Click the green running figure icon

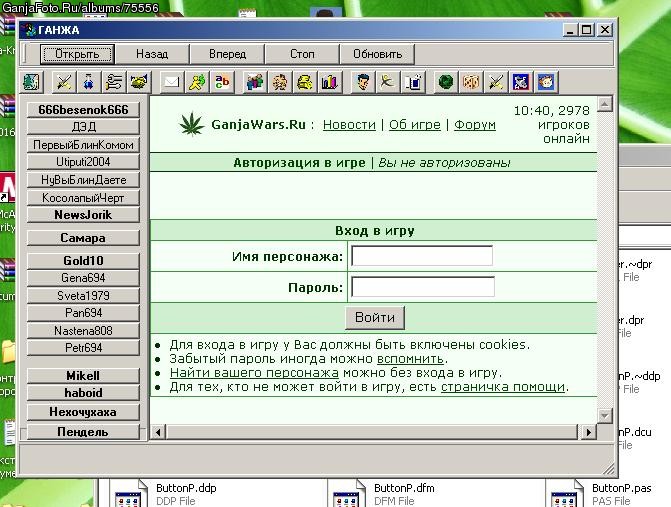(x=197, y=82)
